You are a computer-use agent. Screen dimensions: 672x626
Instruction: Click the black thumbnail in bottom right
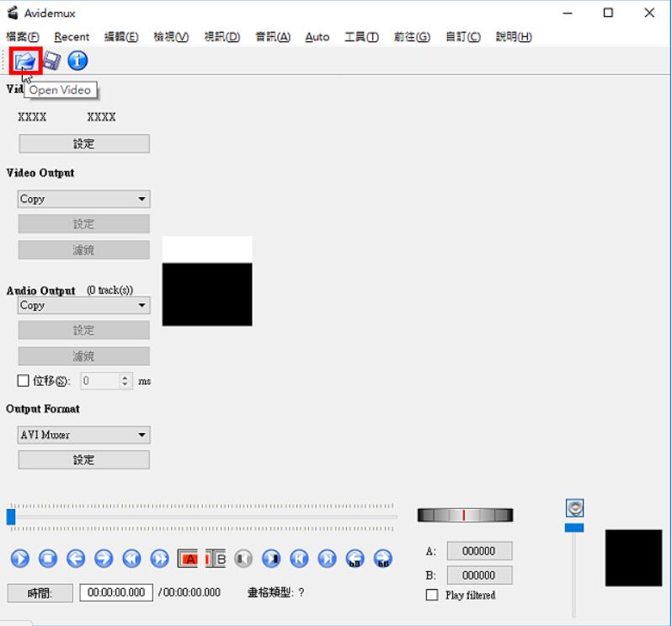[633, 558]
